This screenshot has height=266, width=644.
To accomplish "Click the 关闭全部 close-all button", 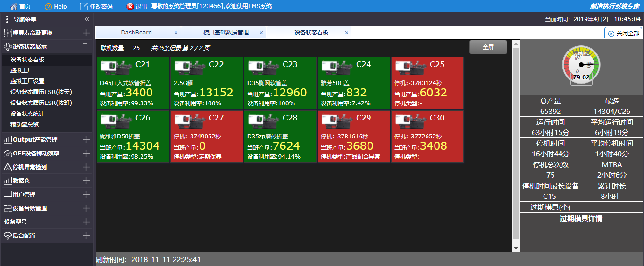I will tap(623, 34).
